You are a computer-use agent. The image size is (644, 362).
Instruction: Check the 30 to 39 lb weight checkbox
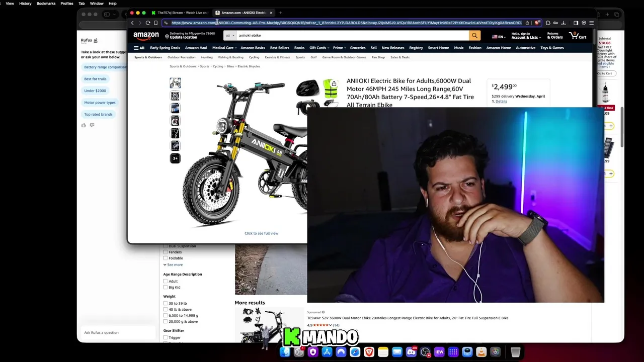[x=166, y=303]
